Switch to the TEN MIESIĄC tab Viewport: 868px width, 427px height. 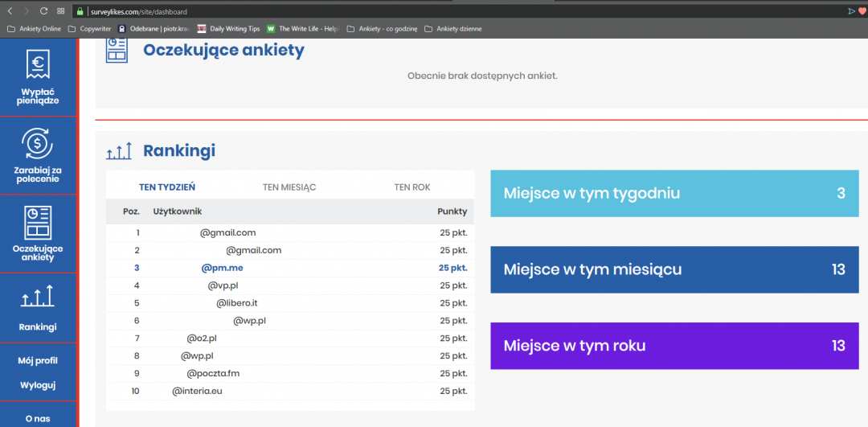289,187
